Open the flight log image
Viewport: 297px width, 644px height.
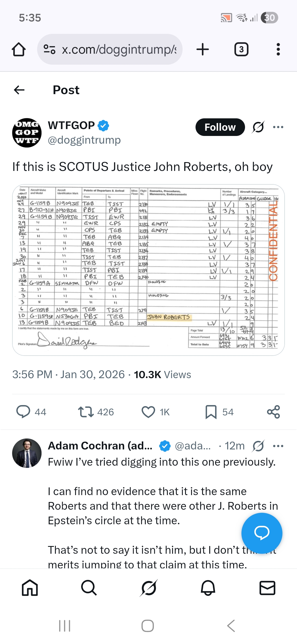point(148,270)
